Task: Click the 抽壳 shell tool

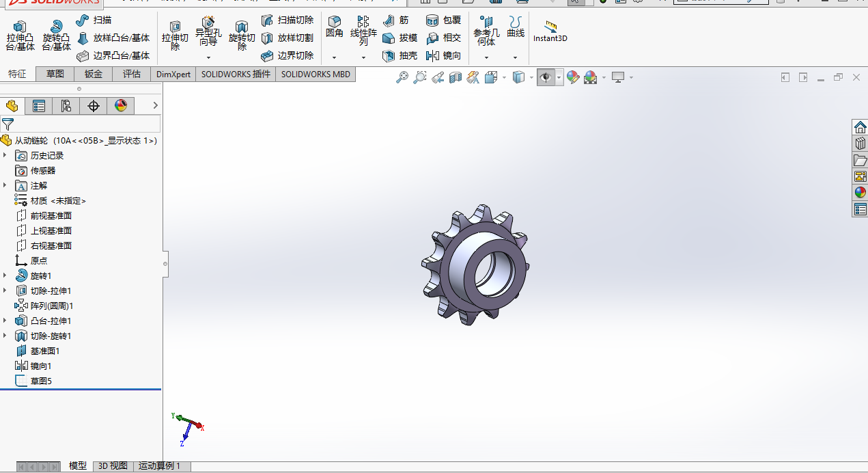Action: point(400,55)
